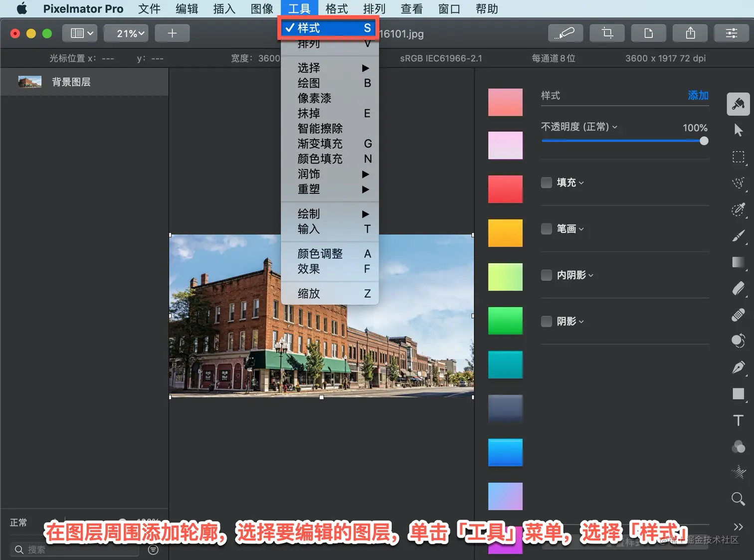Open the 正常 layer blend mode button
754x560 pixels.
pos(18,523)
